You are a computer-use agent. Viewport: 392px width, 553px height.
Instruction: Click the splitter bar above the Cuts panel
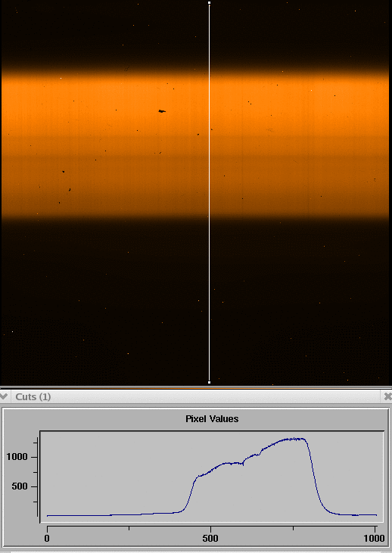(196, 388)
